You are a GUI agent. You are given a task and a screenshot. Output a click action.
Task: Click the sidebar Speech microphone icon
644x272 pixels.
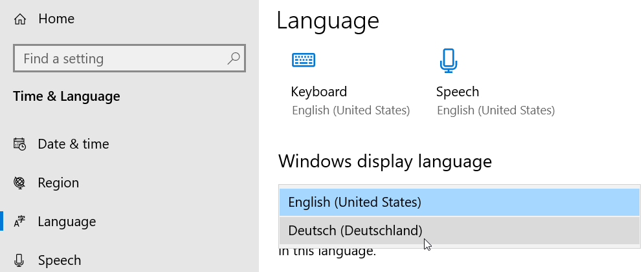[x=19, y=260]
